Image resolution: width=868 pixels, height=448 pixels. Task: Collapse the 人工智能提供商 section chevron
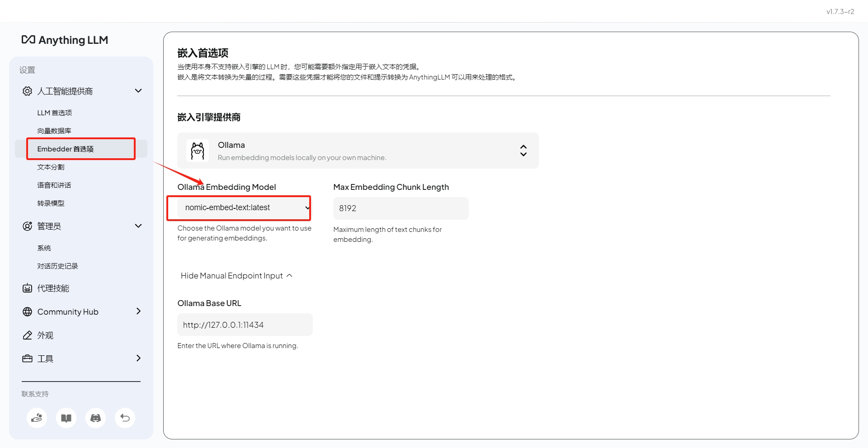(138, 91)
